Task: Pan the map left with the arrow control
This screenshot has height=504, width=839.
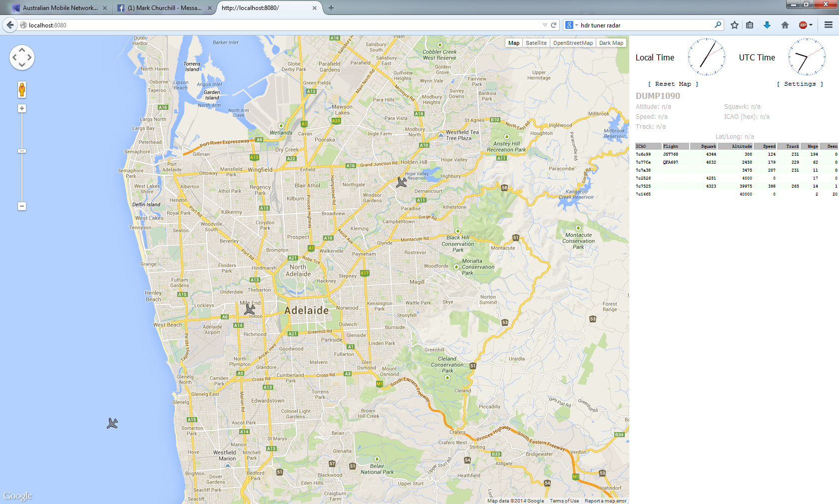Action: 14,57
